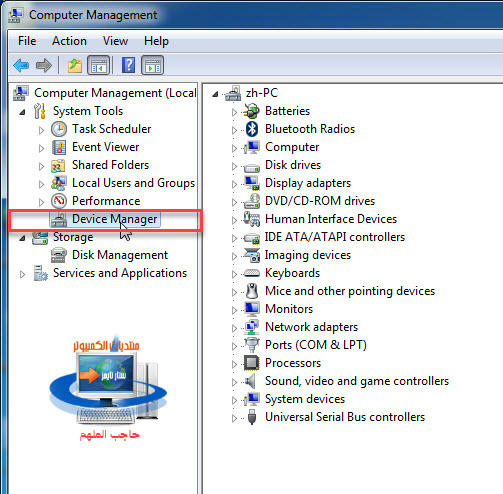Expand the Event Viewer node
503x494 pixels.
pos(41,148)
